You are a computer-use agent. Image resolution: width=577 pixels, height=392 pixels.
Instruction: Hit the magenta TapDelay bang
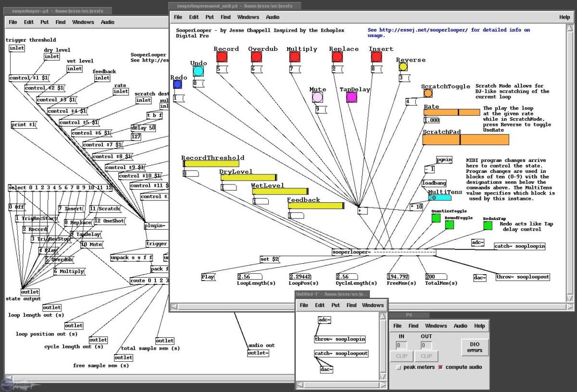coord(351,98)
